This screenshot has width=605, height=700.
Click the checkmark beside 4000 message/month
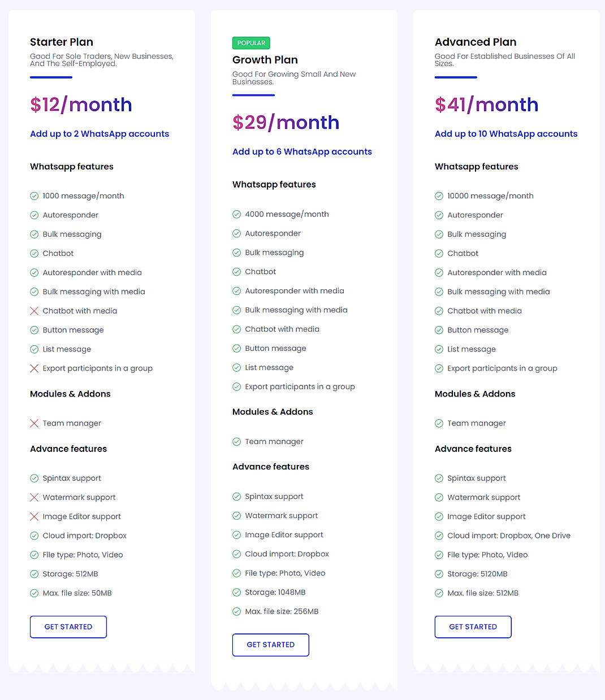236,214
